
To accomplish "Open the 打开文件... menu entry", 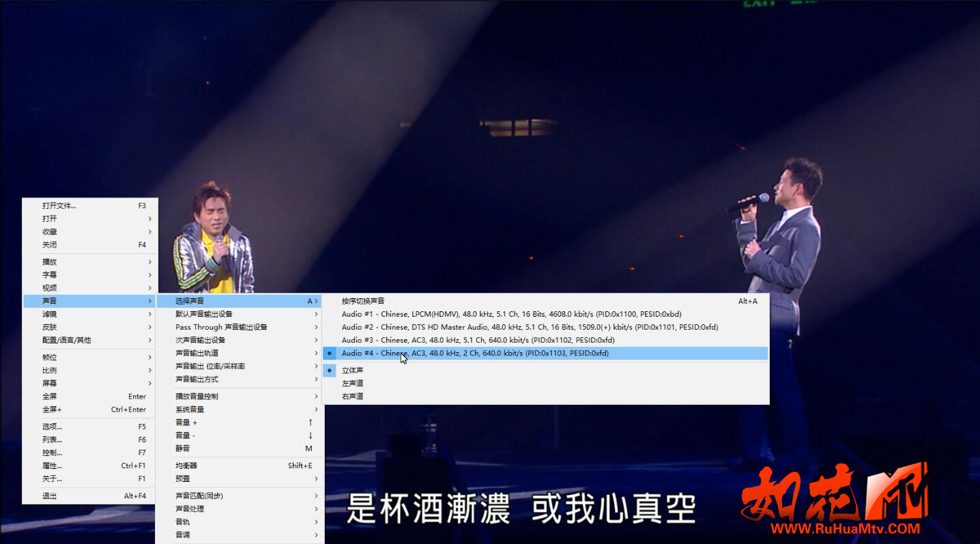I will [x=89, y=205].
